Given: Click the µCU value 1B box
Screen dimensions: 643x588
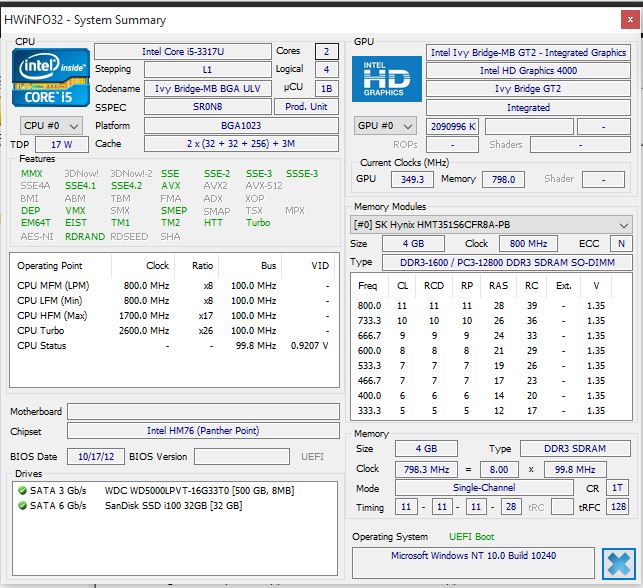Looking at the screenshot, I should [x=327, y=89].
